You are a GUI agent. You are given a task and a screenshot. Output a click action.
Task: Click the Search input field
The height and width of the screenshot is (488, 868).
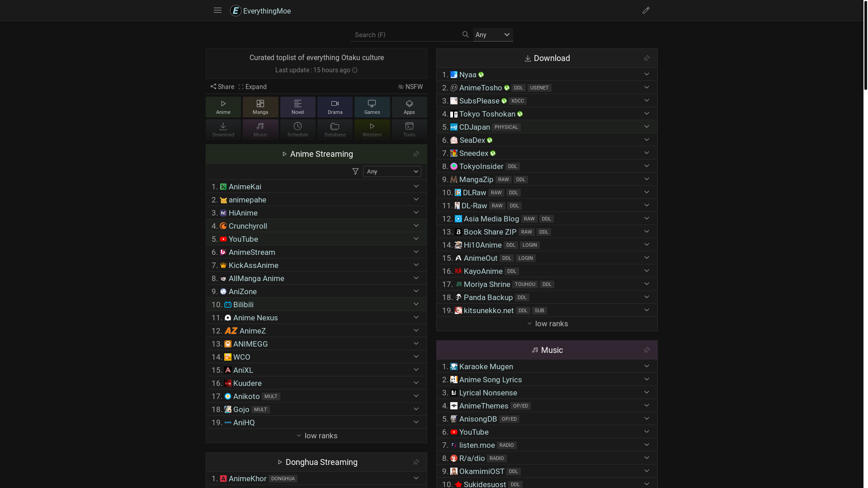click(x=406, y=35)
